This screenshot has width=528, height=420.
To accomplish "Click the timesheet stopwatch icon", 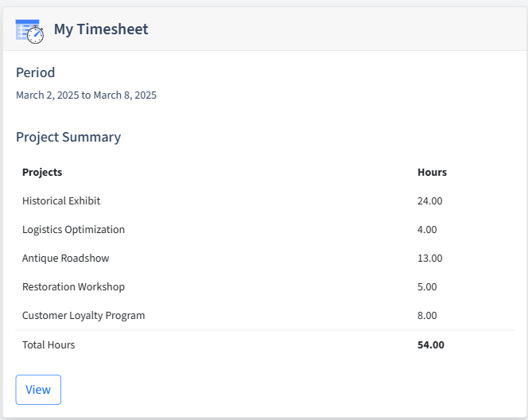I will [x=29, y=31].
